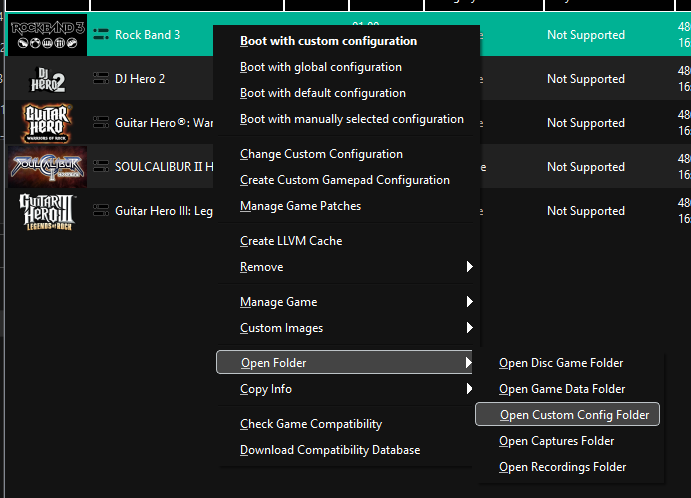Click the Rock Band 3 game cover thumbnail
The height and width of the screenshot is (498, 691).
pyautogui.click(x=48, y=35)
